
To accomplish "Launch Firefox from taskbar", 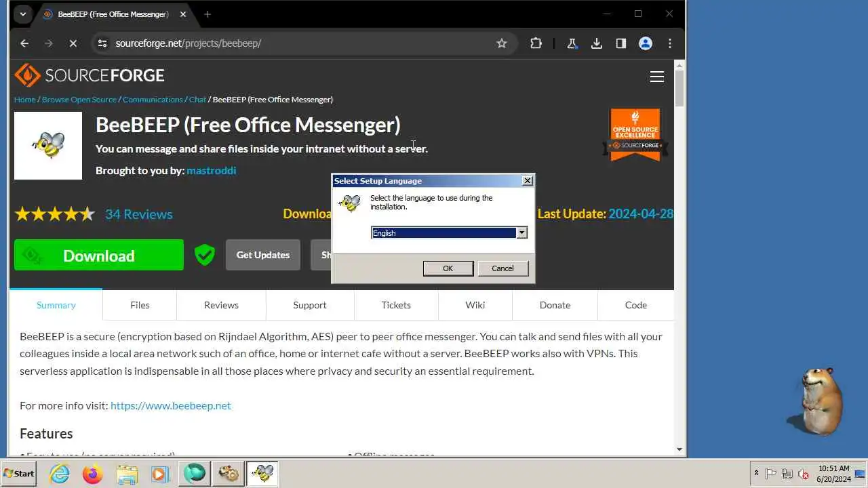I will click(x=93, y=474).
